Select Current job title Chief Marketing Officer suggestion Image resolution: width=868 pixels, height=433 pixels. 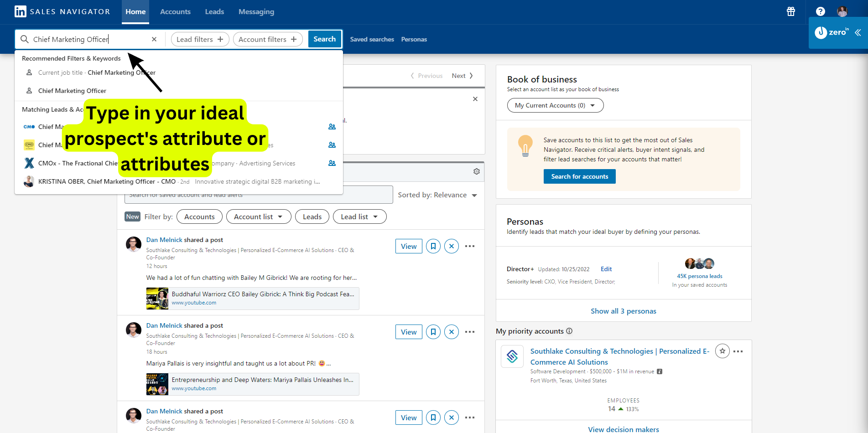(x=179, y=72)
